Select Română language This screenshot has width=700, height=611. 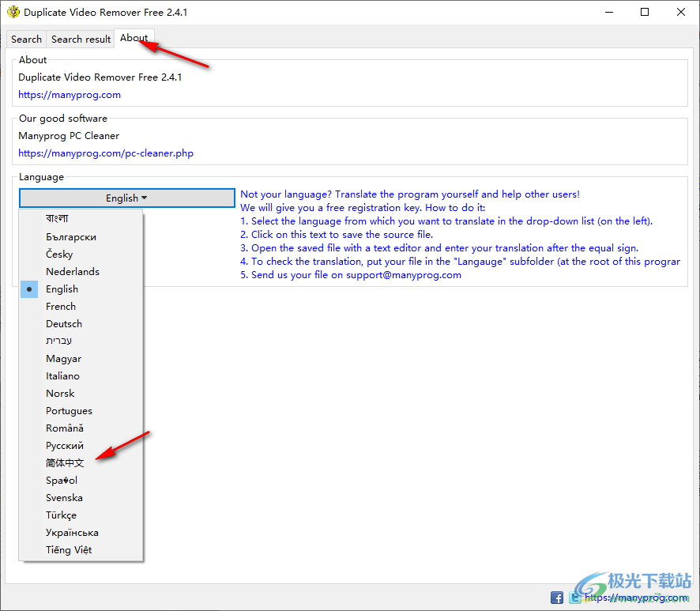[x=81, y=428]
